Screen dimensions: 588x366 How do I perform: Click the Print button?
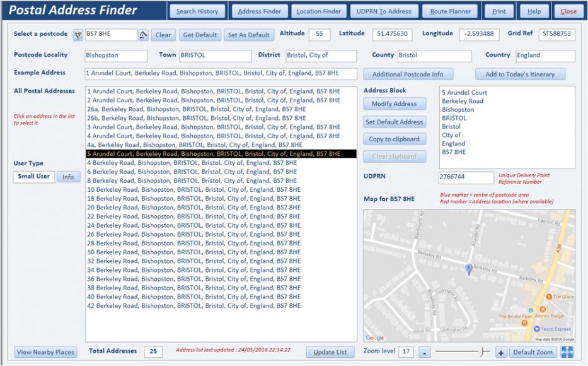[499, 11]
